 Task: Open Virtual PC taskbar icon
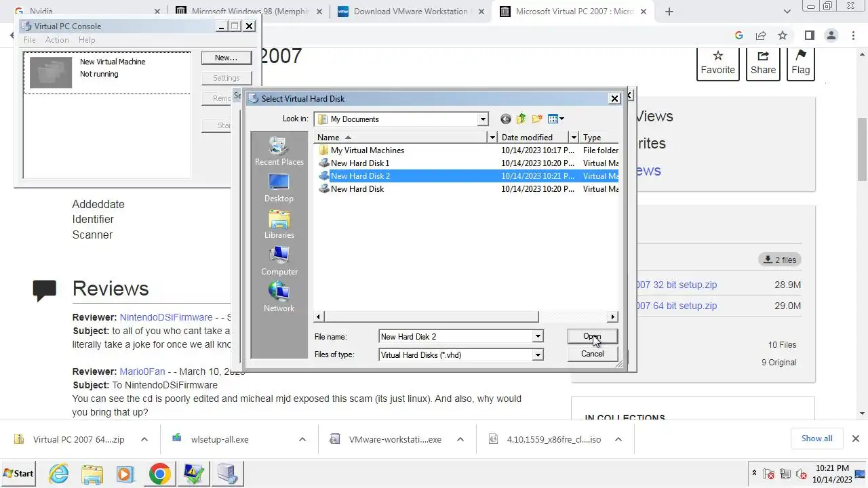(227, 473)
